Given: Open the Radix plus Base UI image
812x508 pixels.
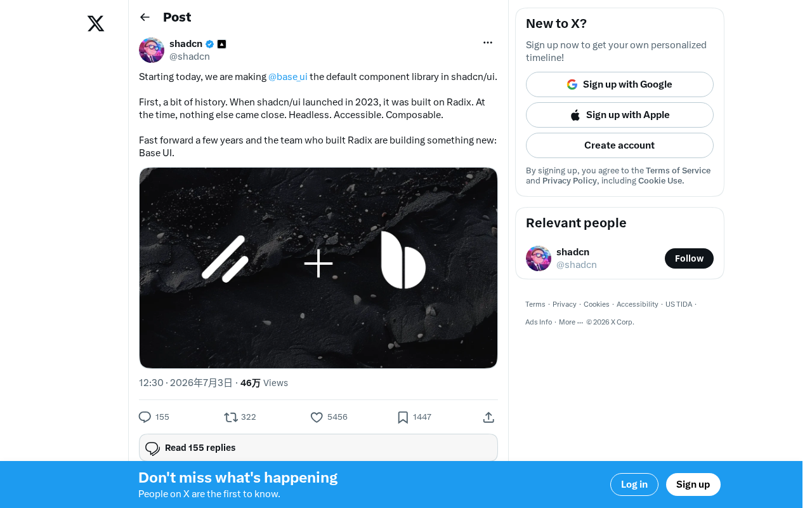Looking at the screenshot, I should [318, 268].
